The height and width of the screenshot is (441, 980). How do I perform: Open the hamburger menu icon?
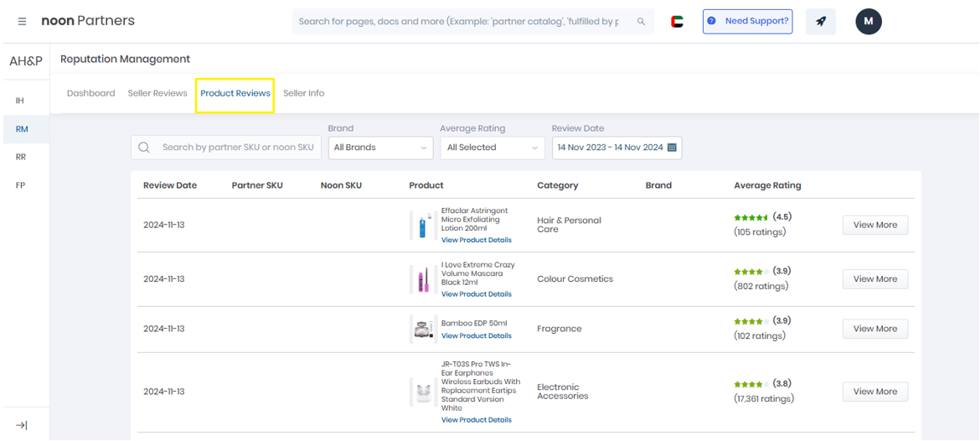pos(22,21)
